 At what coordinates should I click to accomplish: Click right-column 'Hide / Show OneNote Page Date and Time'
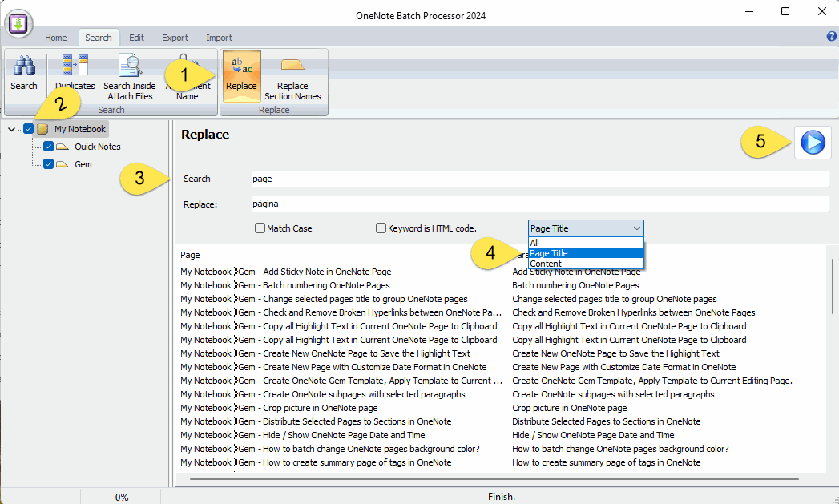(593, 436)
